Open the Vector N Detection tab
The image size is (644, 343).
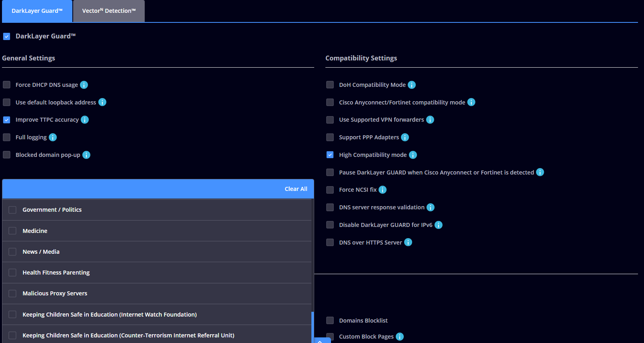[109, 11]
